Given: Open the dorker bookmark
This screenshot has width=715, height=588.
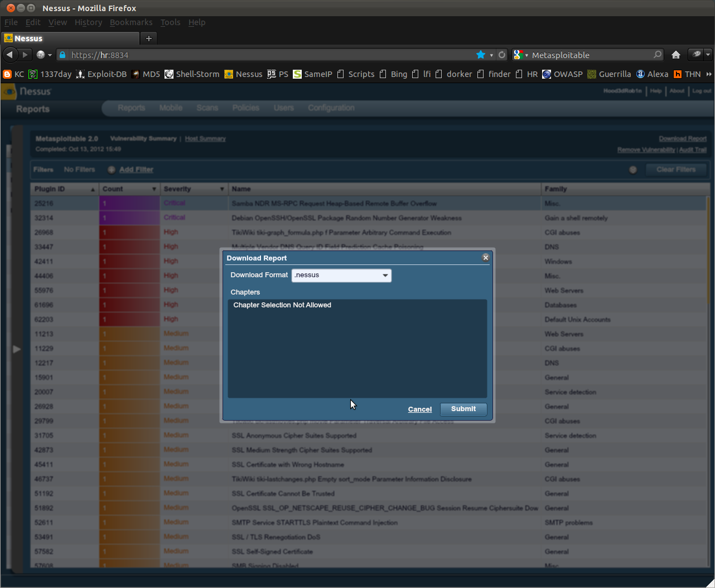Looking at the screenshot, I should pos(453,74).
